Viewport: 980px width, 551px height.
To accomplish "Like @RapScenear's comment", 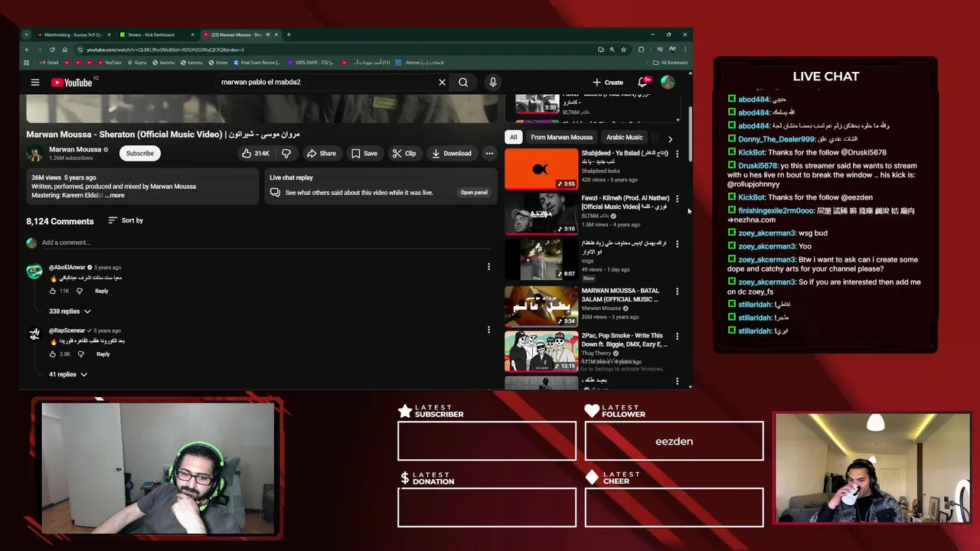I will [53, 354].
